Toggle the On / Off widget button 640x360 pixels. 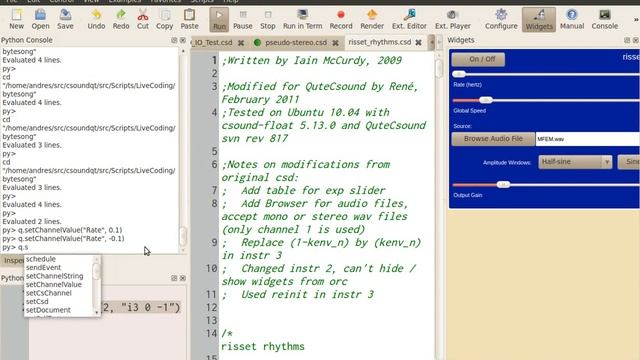478,59
